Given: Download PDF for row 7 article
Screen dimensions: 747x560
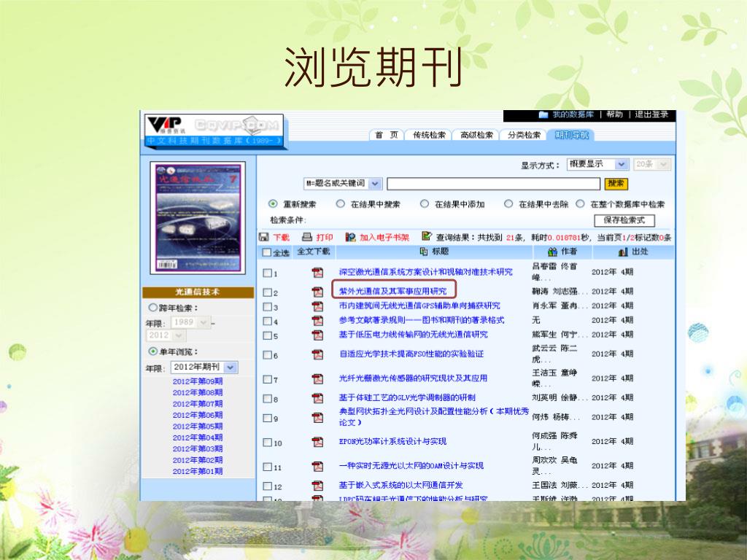Looking at the screenshot, I should [x=317, y=378].
